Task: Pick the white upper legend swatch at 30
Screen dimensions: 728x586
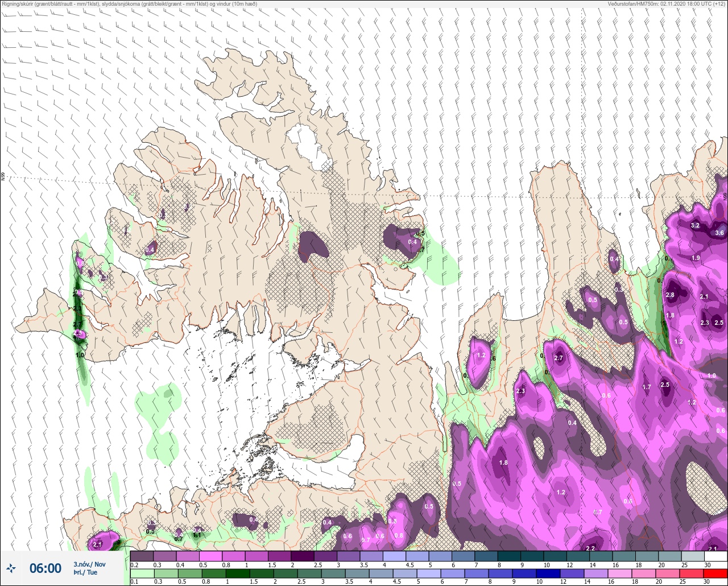Action: click(x=715, y=556)
